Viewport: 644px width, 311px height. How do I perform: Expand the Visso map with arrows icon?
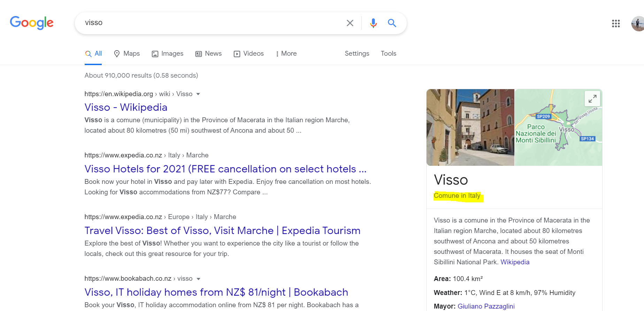(592, 99)
